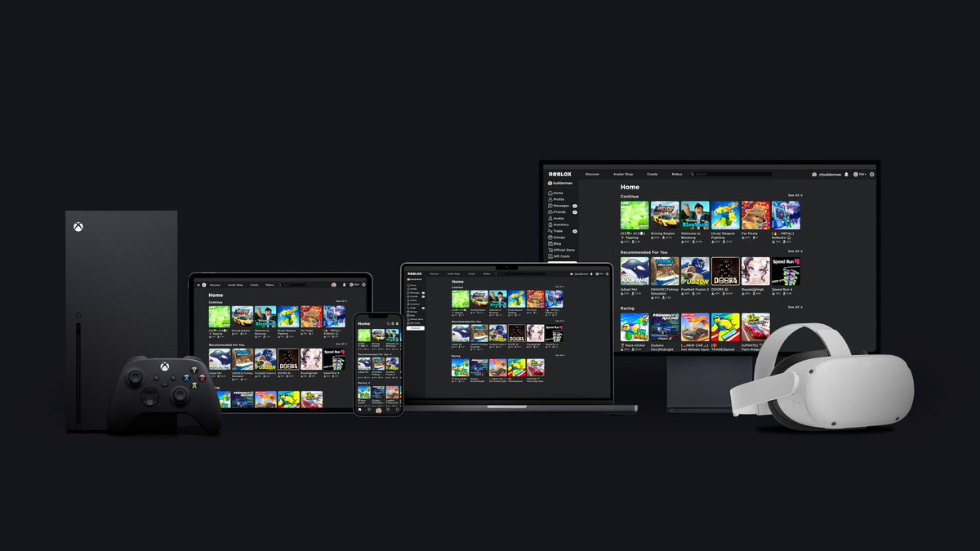980x551 pixels.
Task: Open Friends in the monitor's sidebar
Action: 557,211
